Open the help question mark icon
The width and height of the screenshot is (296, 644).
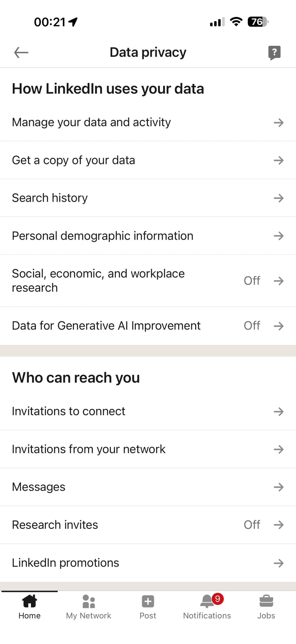274,53
